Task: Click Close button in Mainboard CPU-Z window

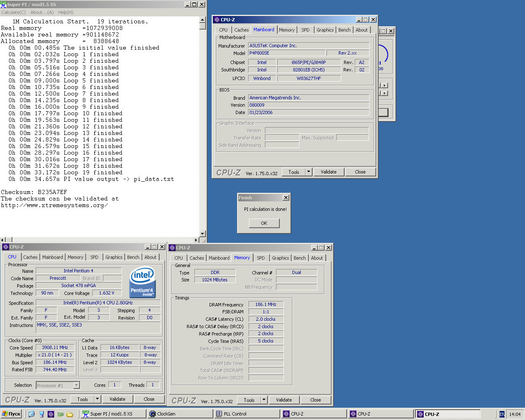Action: click(360, 172)
